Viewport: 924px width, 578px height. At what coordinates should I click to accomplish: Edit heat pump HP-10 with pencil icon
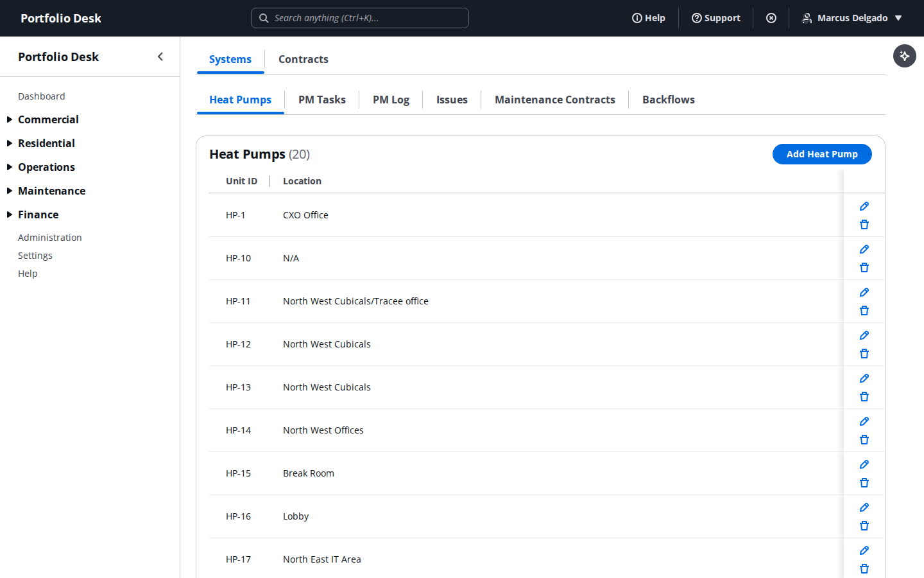click(x=864, y=249)
